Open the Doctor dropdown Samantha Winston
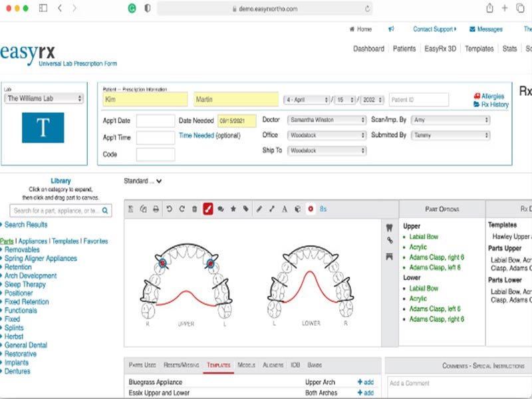The width and height of the screenshot is (532, 399). tap(327, 120)
